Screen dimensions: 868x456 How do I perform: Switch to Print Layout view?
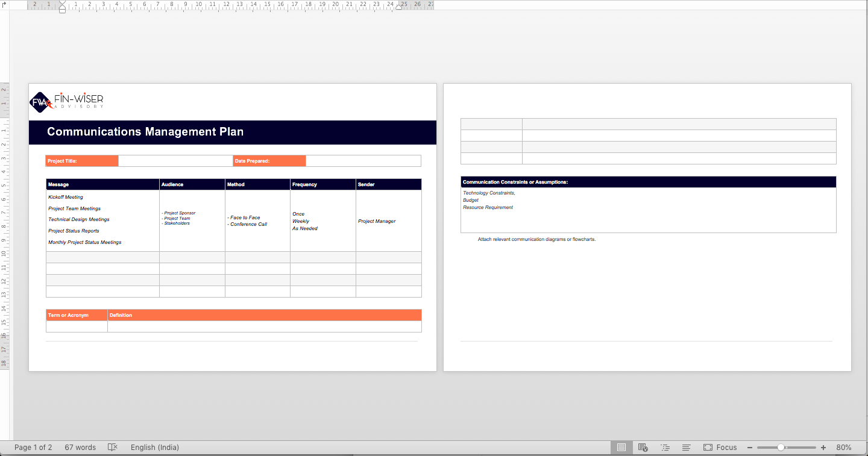pos(621,448)
